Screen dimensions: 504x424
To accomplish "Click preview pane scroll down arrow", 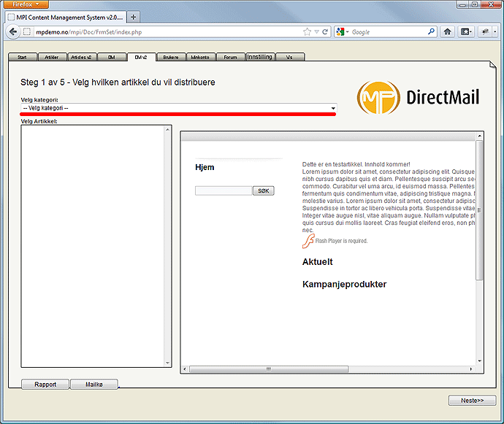I will click(x=480, y=361).
